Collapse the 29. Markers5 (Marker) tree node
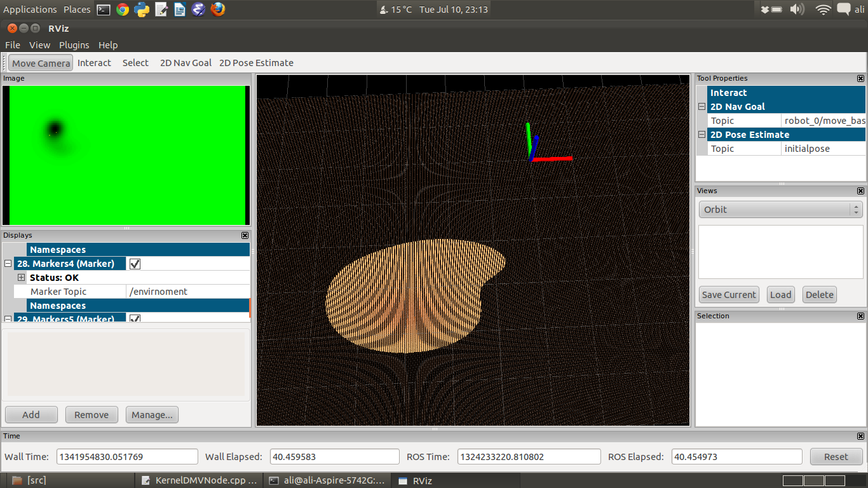Viewport: 868px width, 488px height. (8, 318)
